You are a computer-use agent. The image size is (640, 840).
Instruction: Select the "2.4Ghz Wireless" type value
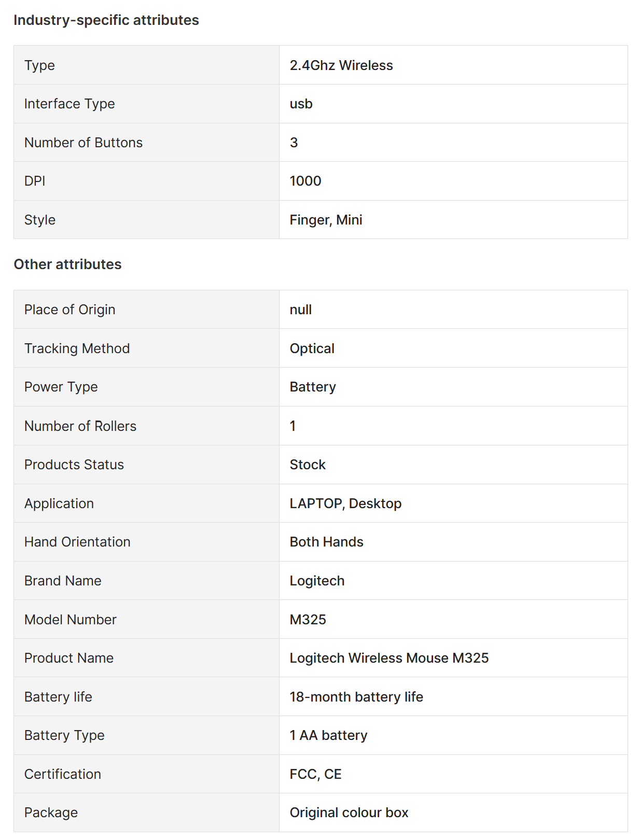point(341,65)
